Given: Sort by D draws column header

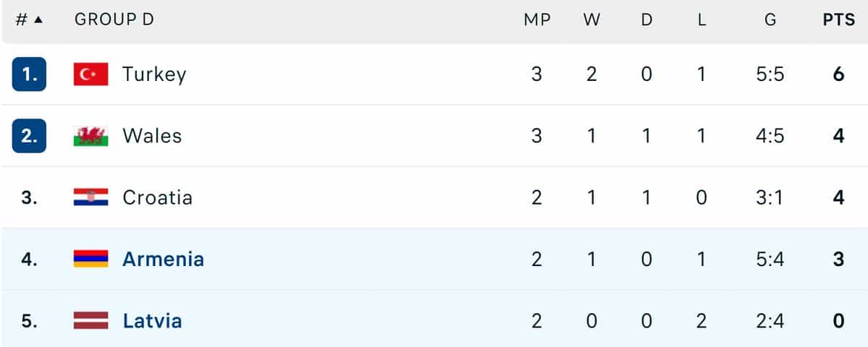Looking at the screenshot, I should 646,20.
